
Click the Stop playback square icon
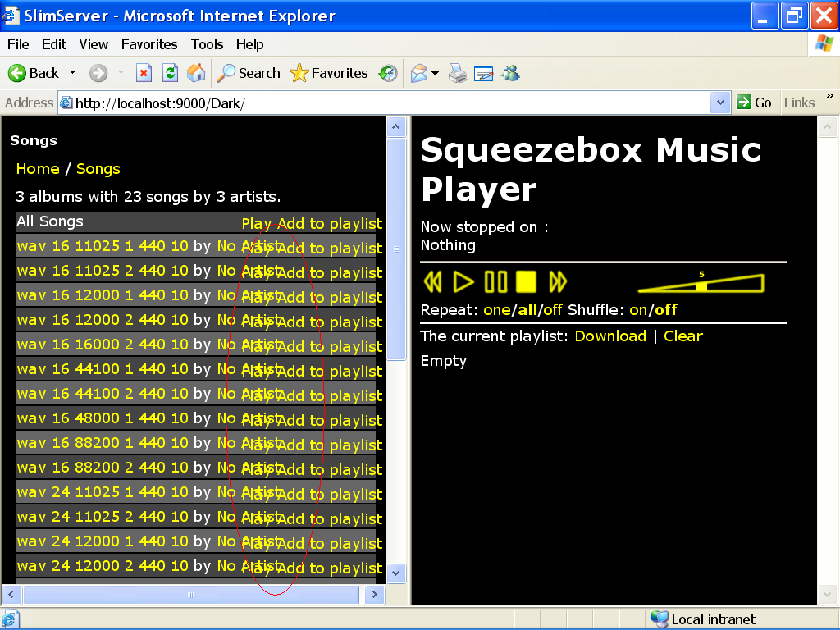click(x=526, y=282)
